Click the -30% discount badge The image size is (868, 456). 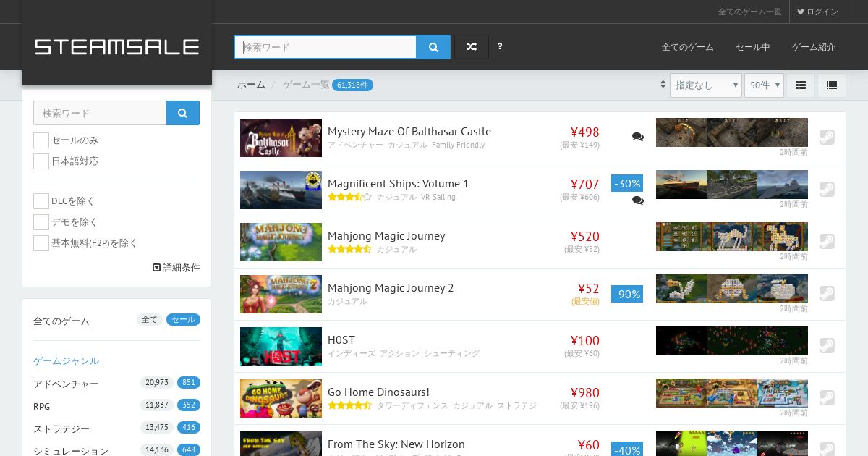coord(627,183)
